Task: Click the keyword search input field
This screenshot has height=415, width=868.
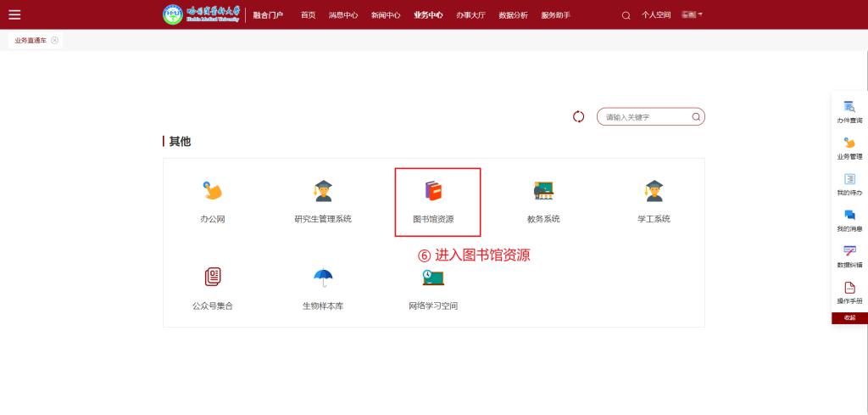Action: tap(646, 117)
